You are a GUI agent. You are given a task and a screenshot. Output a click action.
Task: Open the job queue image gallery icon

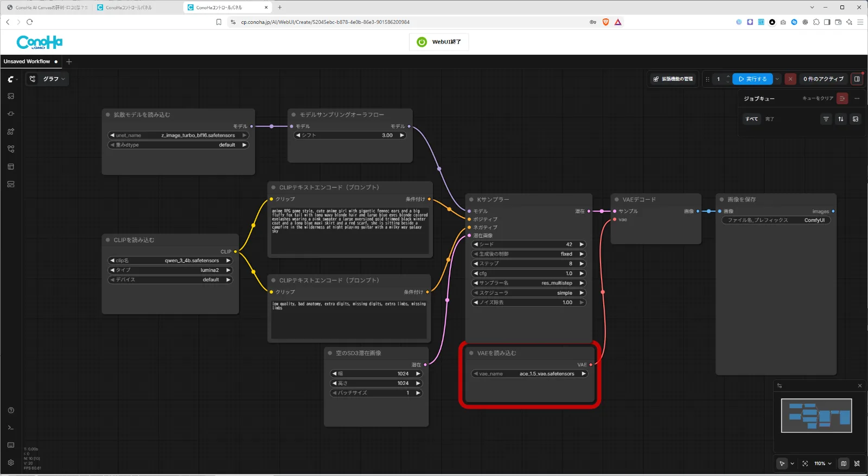(x=856, y=119)
